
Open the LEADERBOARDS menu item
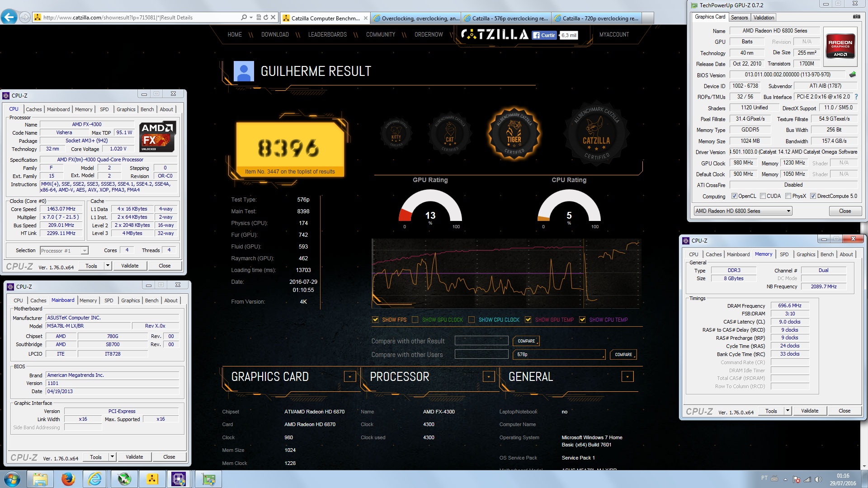click(327, 35)
